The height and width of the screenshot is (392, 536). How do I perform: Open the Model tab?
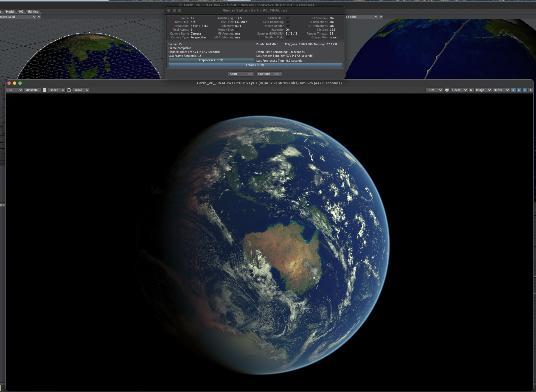tap(10, 12)
